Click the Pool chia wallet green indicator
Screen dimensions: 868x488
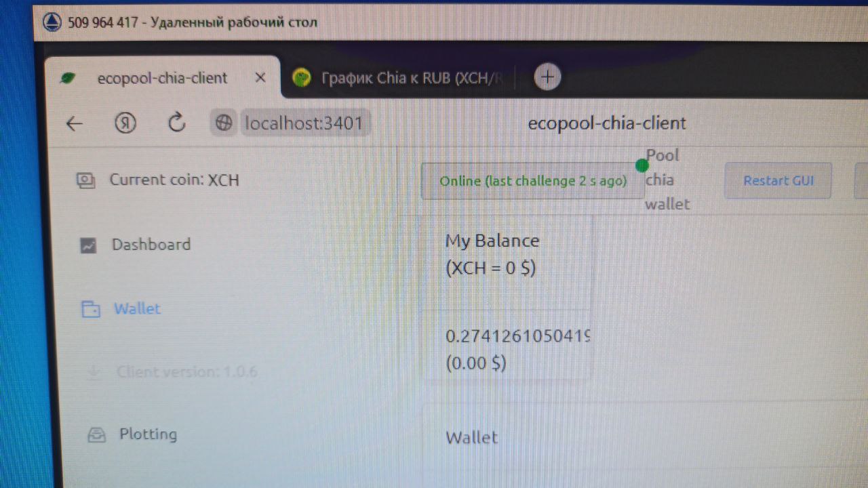[x=642, y=165]
